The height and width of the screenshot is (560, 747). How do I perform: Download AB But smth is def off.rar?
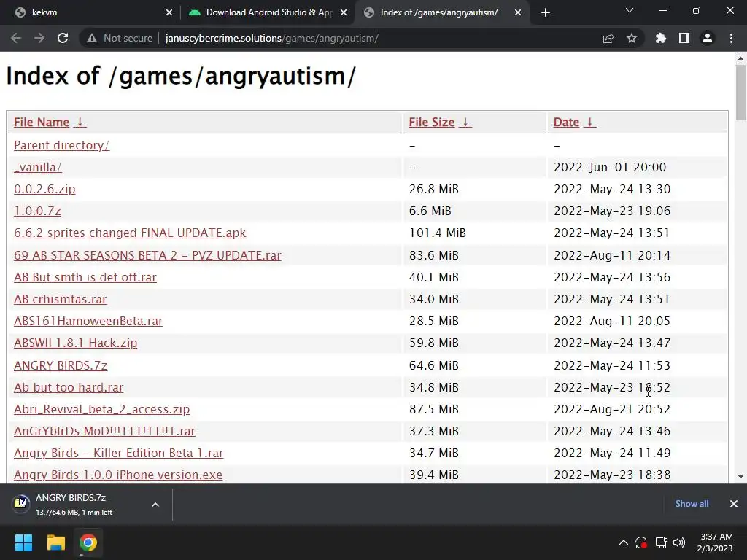click(85, 277)
